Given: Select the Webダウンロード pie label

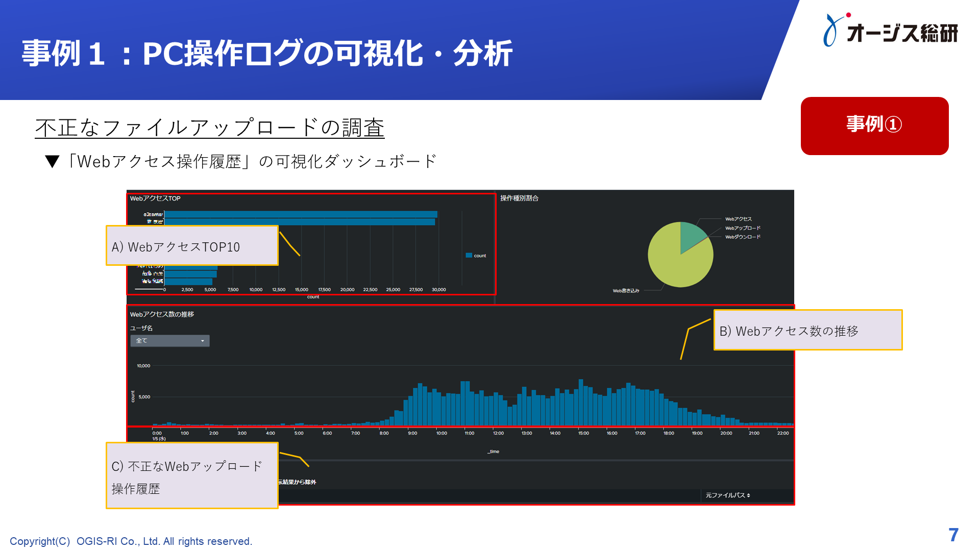Looking at the screenshot, I should point(743,237).
